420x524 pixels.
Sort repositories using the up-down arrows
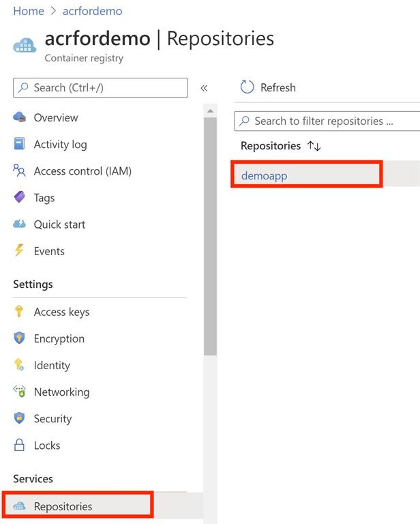pyautogui.click(x=314, y=146)
